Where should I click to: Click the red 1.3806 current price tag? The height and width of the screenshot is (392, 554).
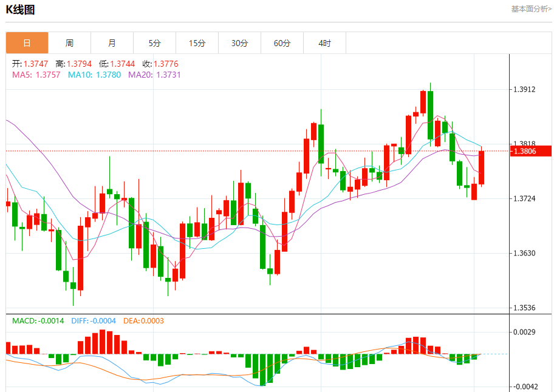tap(531, 151)
